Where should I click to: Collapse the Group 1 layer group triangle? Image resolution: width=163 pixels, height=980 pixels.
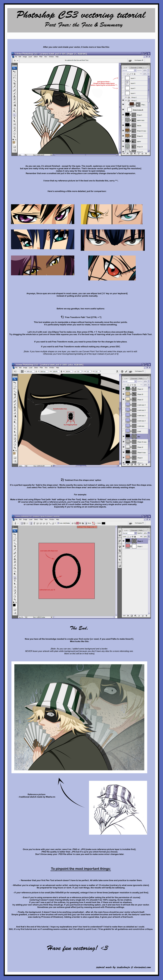pyautogui.click(x=126, y=100)
